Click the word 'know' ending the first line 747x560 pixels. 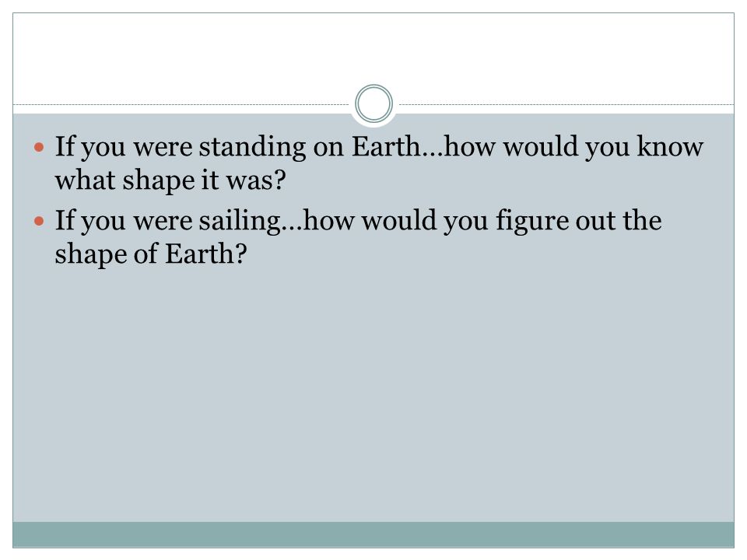point(670,146)
